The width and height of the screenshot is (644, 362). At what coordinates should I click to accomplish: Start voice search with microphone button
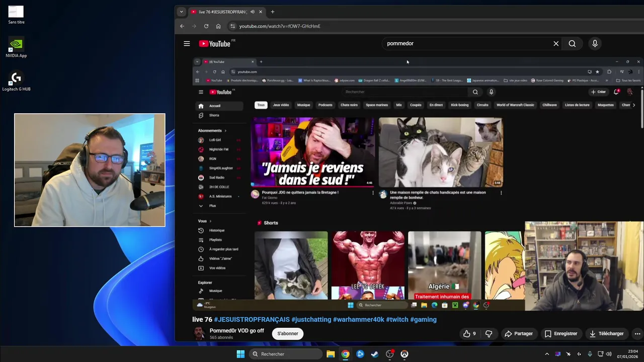[595, 44]
